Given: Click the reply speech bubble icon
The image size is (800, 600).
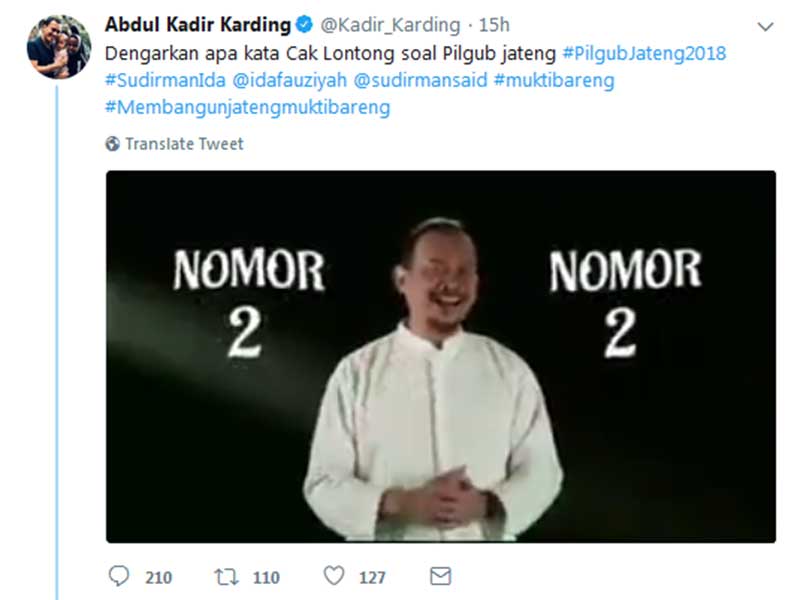Looking at the screenshot, I should (119, 576).
